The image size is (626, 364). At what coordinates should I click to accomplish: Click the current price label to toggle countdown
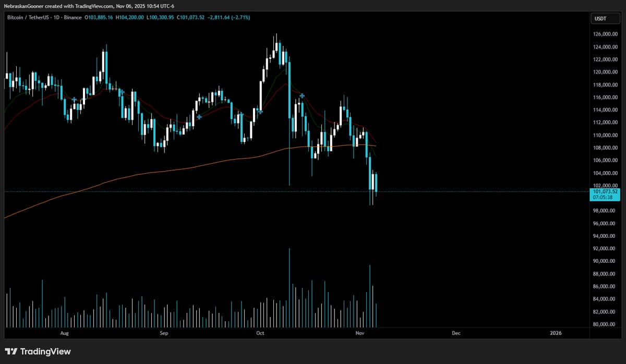pyautogui.click(x=605, y=195)
